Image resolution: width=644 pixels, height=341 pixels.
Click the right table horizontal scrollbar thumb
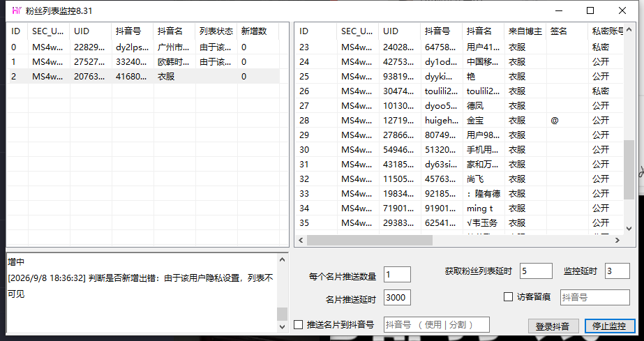coord(370,240)
